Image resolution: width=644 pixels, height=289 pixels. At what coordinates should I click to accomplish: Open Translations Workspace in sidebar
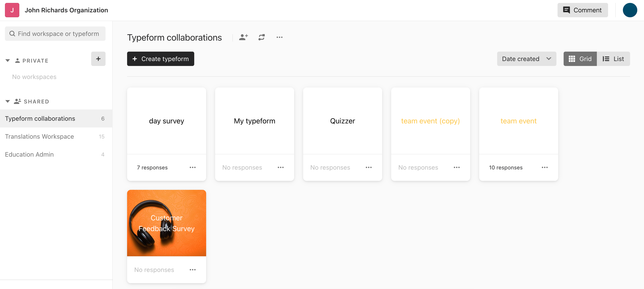coord(56,136)
